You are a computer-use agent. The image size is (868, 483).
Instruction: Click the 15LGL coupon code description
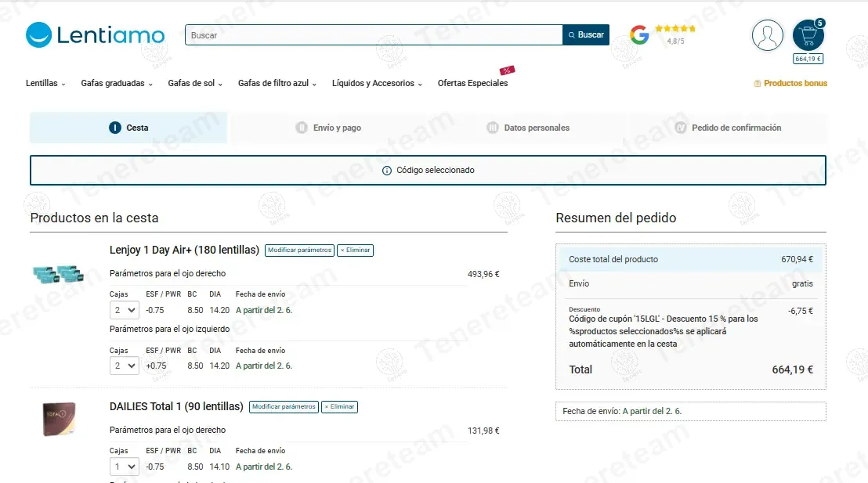[x=664, y=331]
